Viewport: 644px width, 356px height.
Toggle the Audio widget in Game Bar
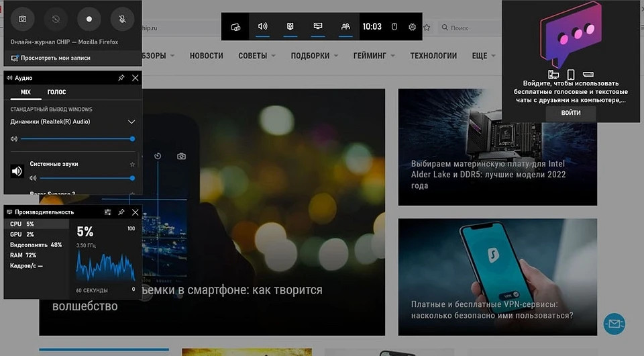point(262,27)
